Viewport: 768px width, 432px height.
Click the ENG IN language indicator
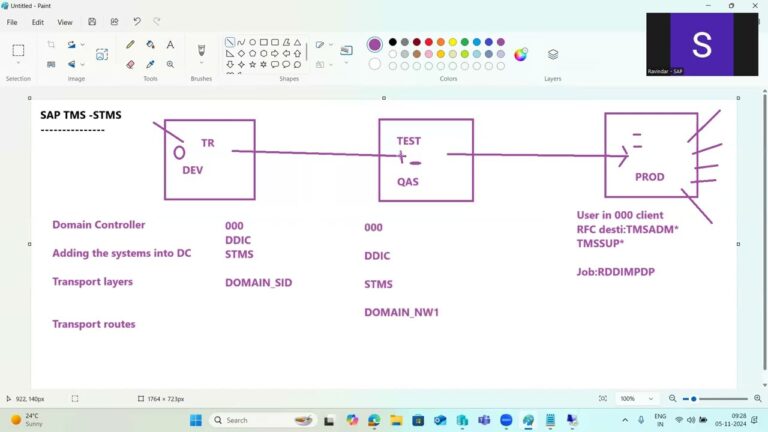pos(660,420)
